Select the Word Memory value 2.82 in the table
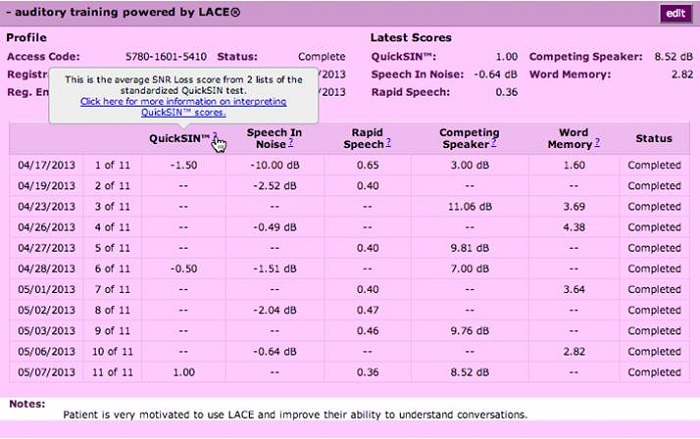 [x=574, y=351]
